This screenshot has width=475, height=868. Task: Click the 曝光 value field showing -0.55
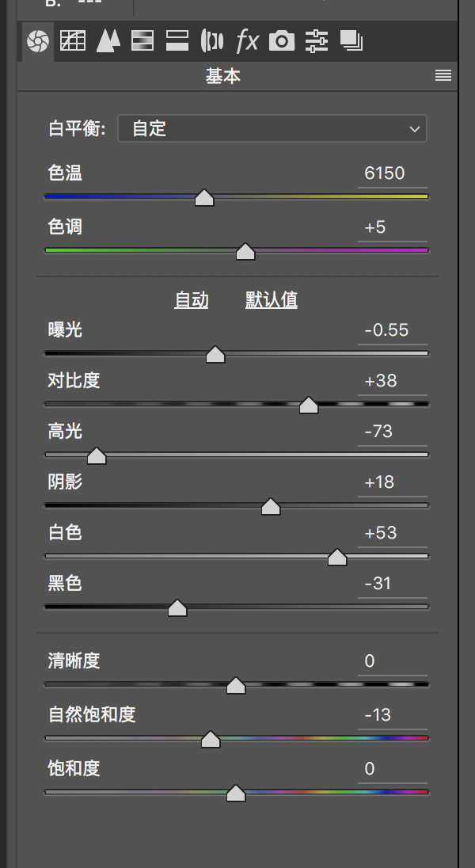coord(391,330)
